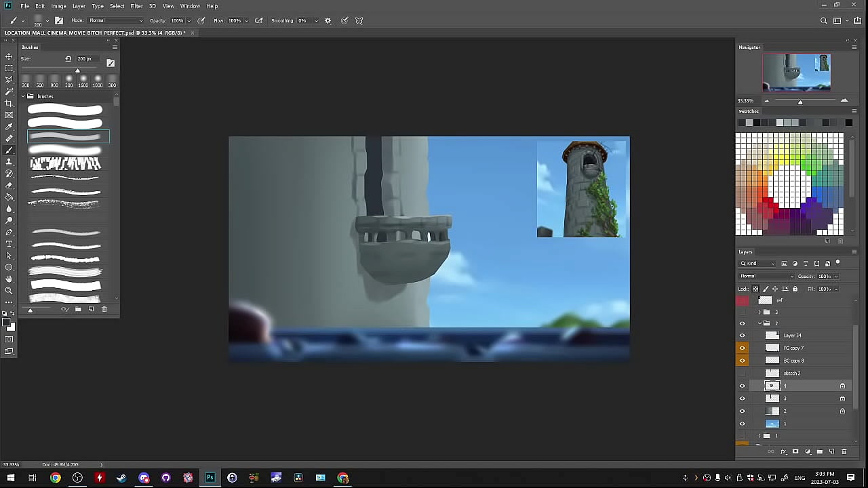Screen dimensions: 868x488
Task: Select the Horizontal Type tool
Action: [x=9, y=244]
